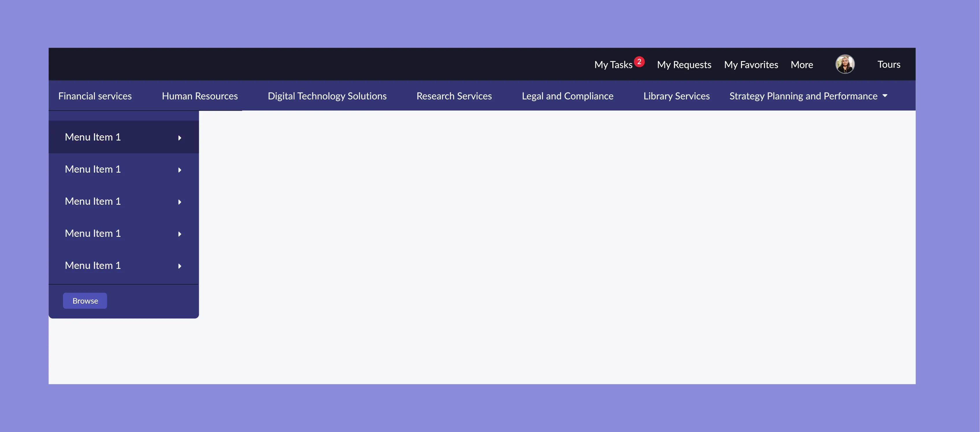Image resolution: width=980 pixels, height=432 pixels.
Task: Select the Financial services tab
Action: (95, 96)
